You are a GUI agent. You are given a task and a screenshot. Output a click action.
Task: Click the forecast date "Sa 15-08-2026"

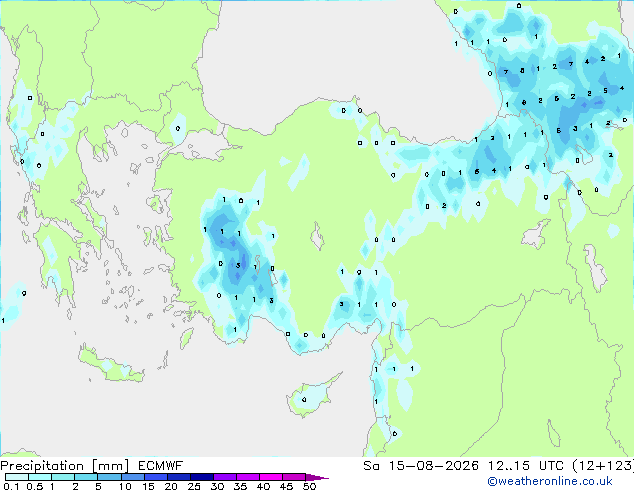click(421, 466)
